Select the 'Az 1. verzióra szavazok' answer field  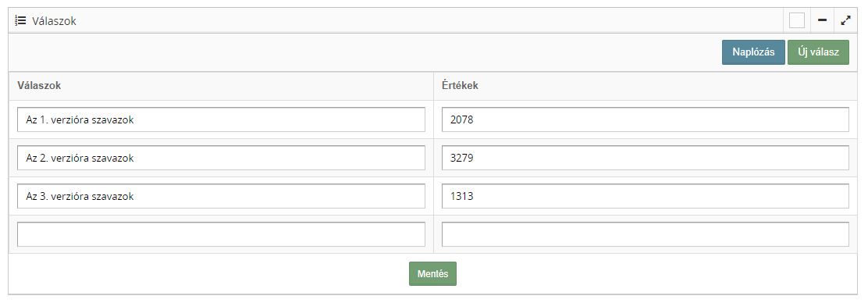click(x=221, y=119)
